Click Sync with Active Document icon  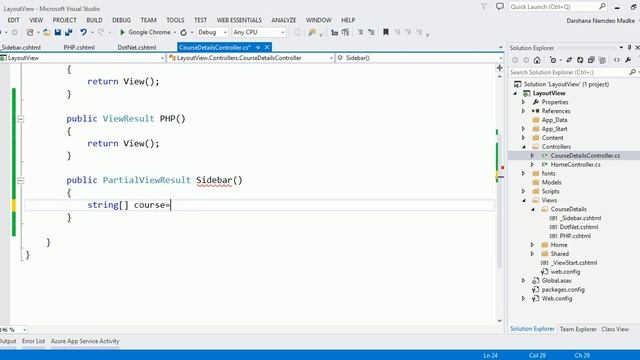[569, 60]
